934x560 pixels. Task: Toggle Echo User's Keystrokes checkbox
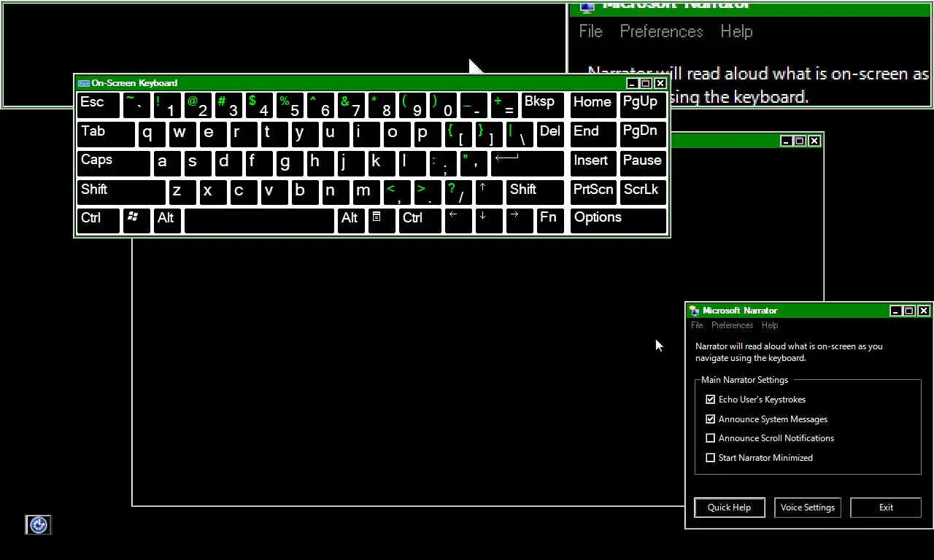tap(710, 400)
